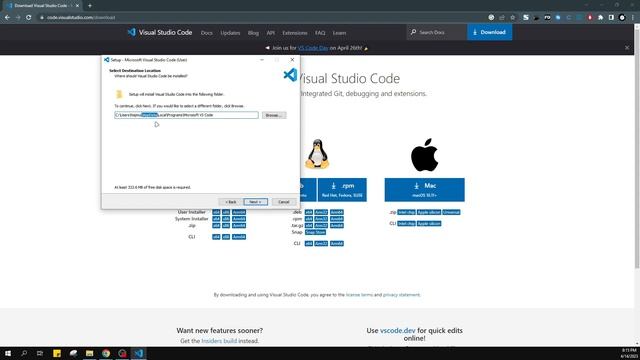The image size is (640, 360).
Task: Click the installation folder path field
Action: pos(186,115)
